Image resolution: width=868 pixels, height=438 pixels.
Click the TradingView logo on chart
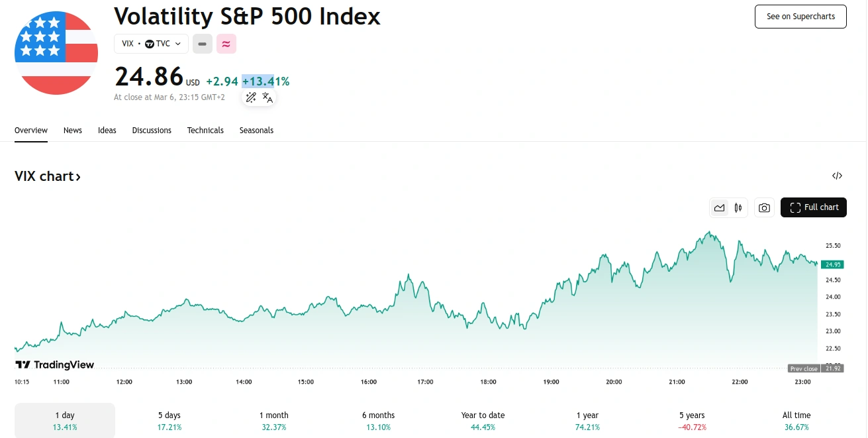coord(55,364)
